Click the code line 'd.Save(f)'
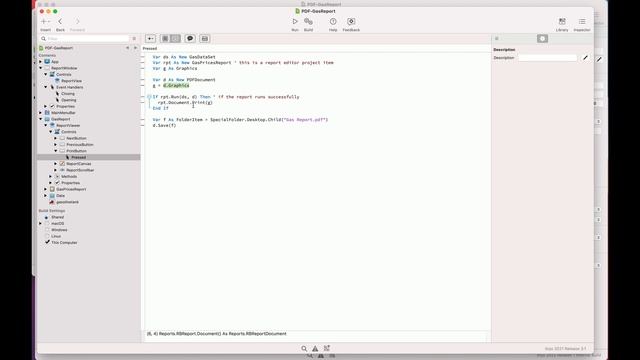 click(x=164, y=125)
